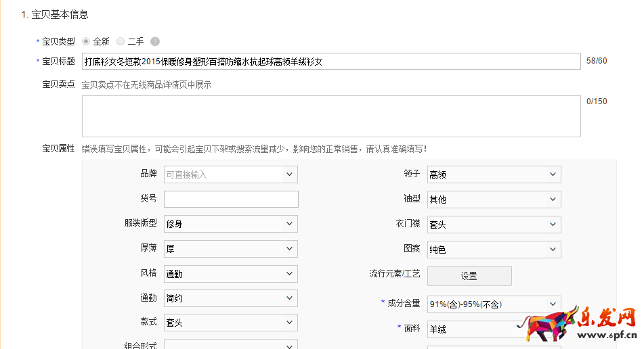The height and width of the screenshot is (349, 644).
Task: Open the 厚薄 thickness dropdown
Action: (x=230, y=249)
